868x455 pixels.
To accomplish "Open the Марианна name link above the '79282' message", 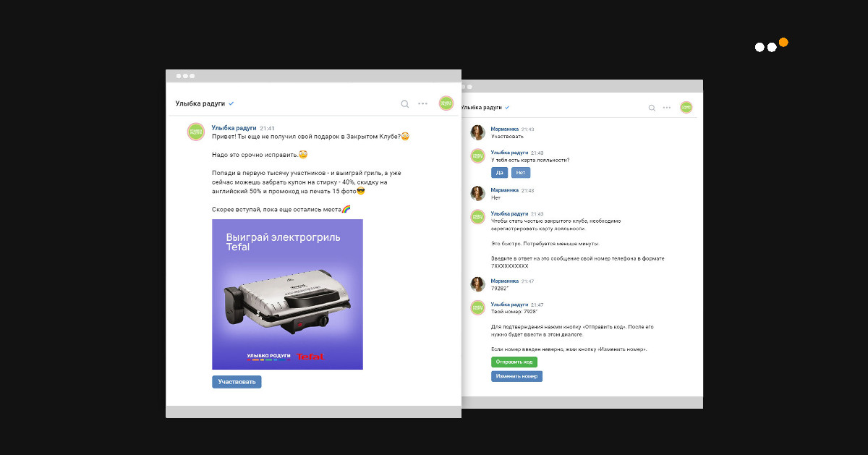I will tap(504, 281).
